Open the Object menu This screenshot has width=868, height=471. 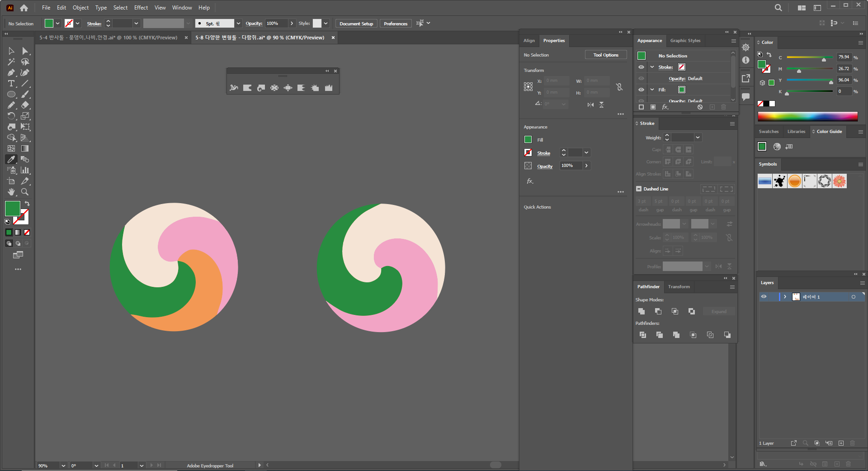[81, 8]
